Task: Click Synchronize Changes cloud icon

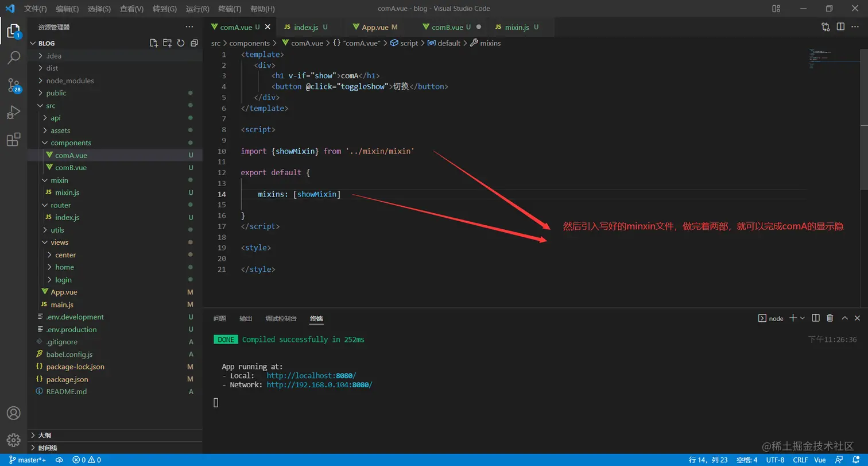Action: pos(59,460)
